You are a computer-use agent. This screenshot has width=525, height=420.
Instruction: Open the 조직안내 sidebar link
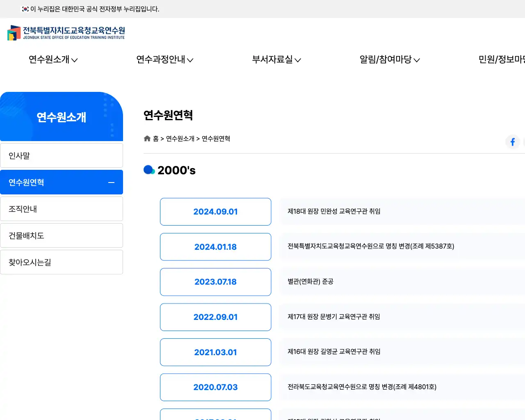click(x=62, y=209)
